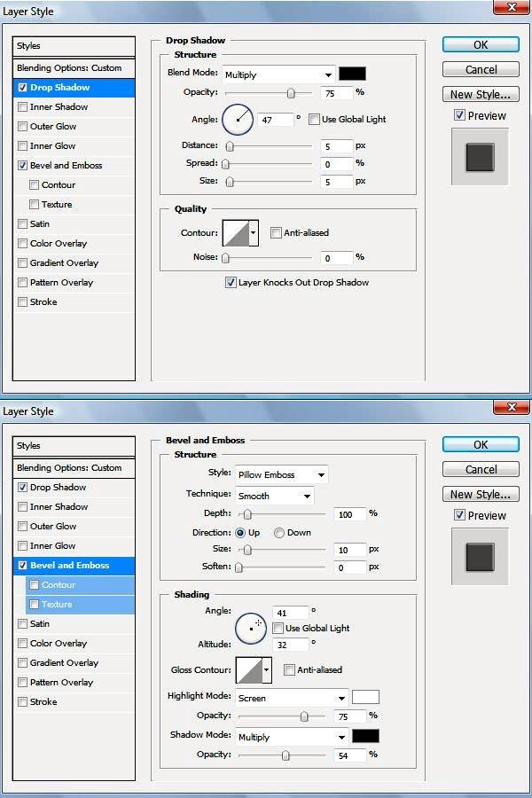Select the highlighted Bevel and Emboss style entry
This screenshot has height=798, width=532.
pyautogui.click(x=74, y=566)
